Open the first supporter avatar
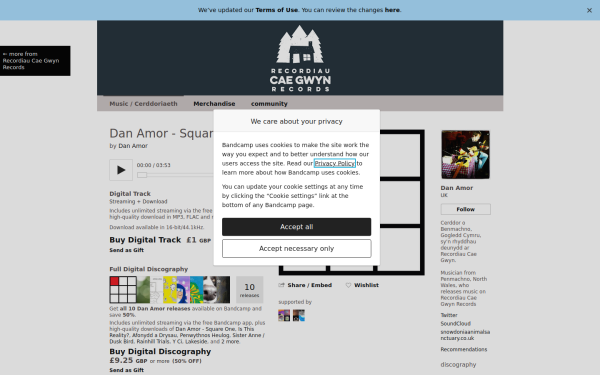This screenshot has width=600, height=375. [x=284, y=316]
